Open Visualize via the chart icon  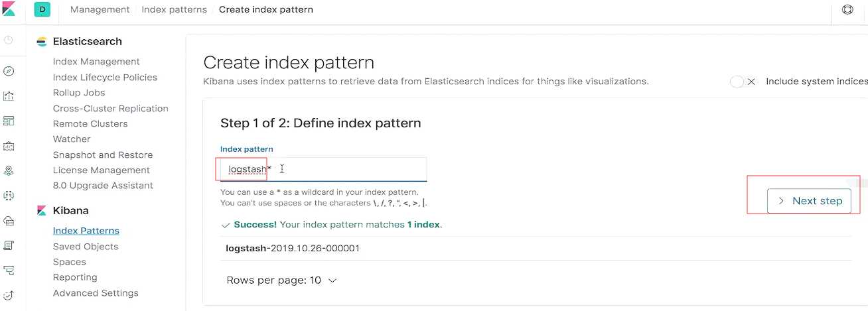coord(9,96)
